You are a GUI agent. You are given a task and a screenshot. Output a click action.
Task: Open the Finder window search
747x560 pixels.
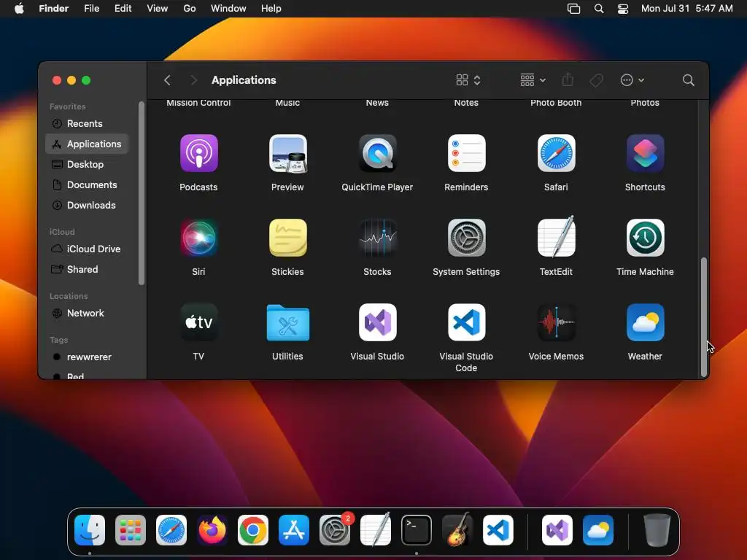[688, 80]
